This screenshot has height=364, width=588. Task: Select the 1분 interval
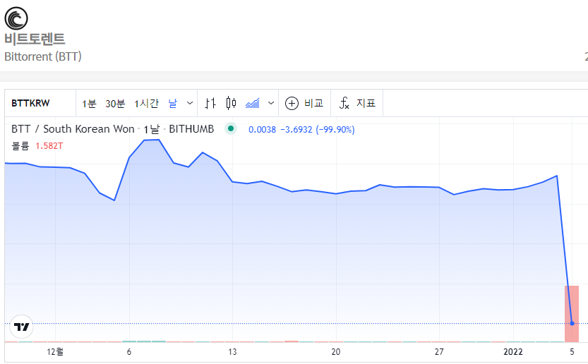click(x=89, y=104)
